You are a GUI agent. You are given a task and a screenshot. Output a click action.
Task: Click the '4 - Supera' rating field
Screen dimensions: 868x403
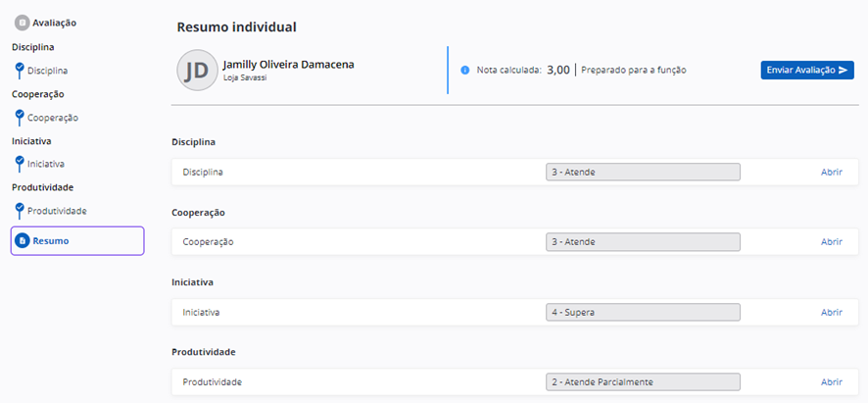643,312
